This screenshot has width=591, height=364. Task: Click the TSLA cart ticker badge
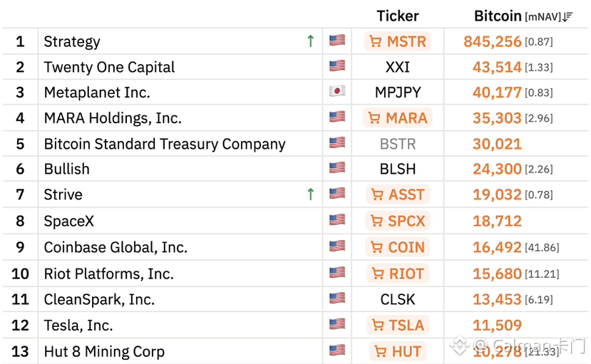pos(398,325)
